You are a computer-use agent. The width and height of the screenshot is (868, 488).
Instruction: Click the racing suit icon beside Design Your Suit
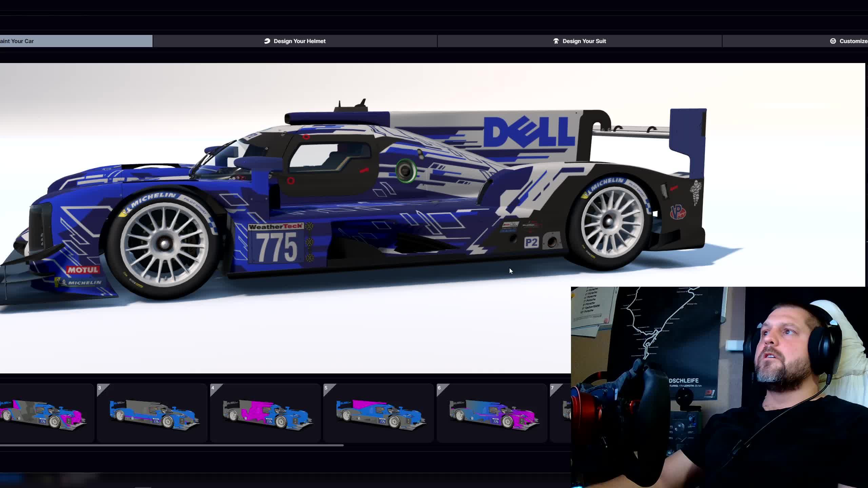pyautogui.click(x=556, y=41)
